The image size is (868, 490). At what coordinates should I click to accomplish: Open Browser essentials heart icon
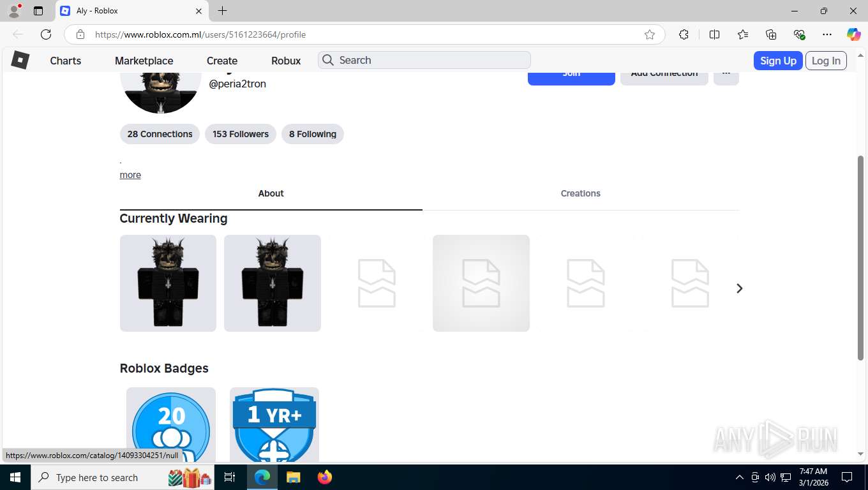[x=799, y=34]
